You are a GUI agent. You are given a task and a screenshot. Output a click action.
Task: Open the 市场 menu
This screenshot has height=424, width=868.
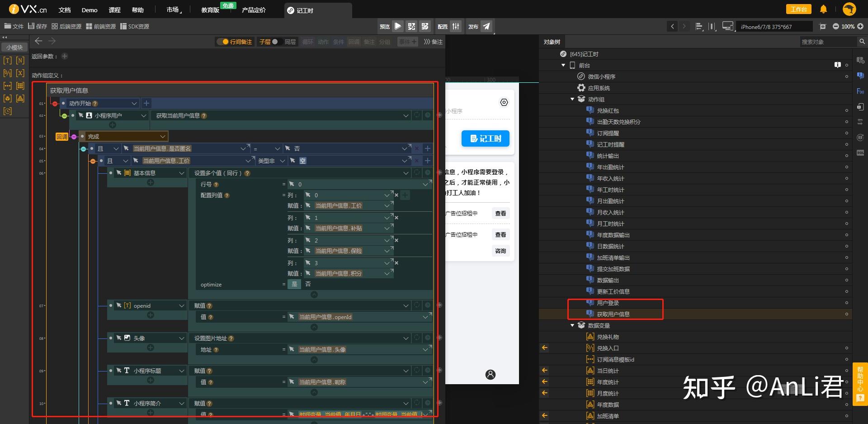coord(174,10)
